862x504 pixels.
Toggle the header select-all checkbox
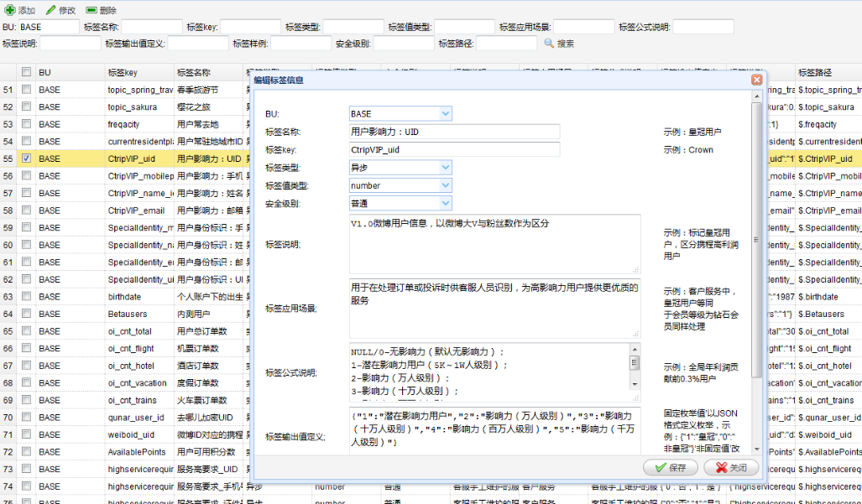(26, 72)
